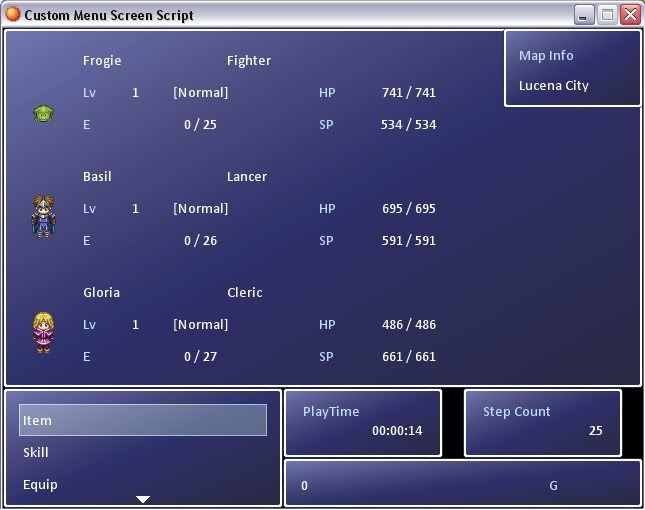Viewport: 645px width, 510px height.
Task: Click the Cleric class label
Action: 245,292
